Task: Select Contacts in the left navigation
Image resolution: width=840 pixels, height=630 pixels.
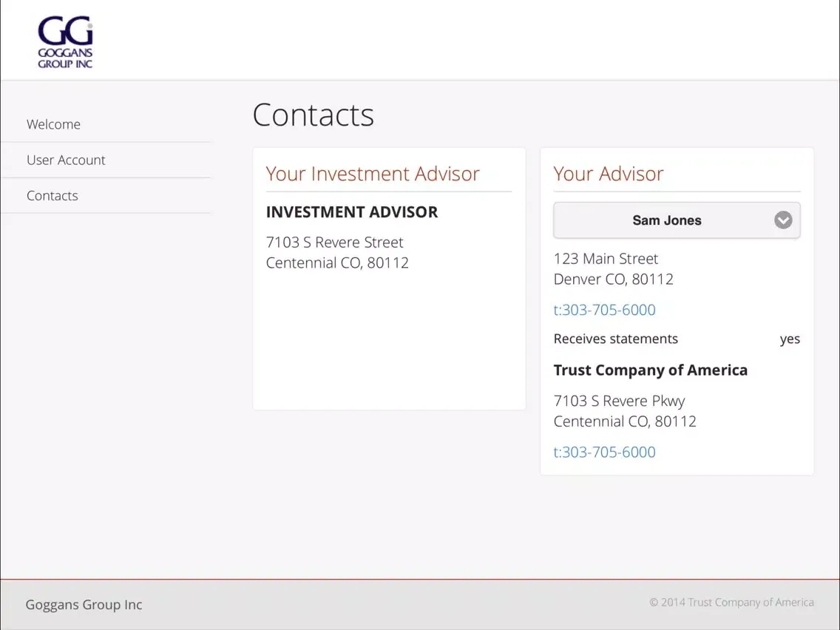Action: point(52,196)
